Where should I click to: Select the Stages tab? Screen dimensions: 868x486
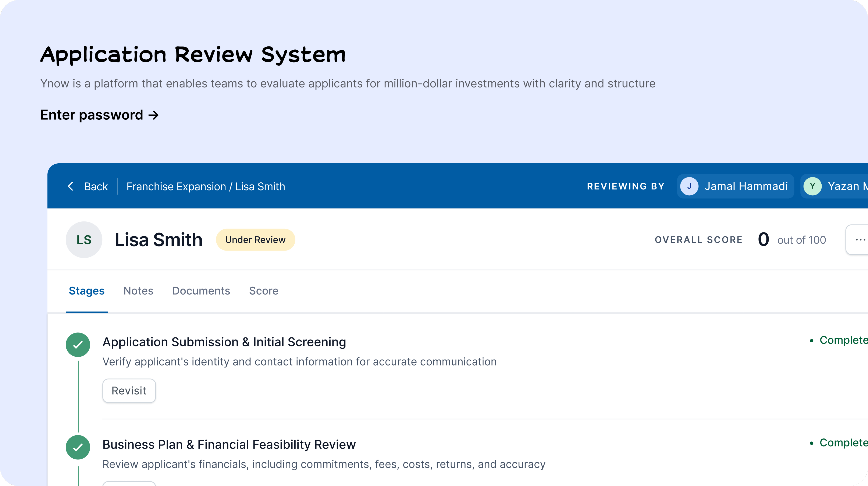click(87, 291)
